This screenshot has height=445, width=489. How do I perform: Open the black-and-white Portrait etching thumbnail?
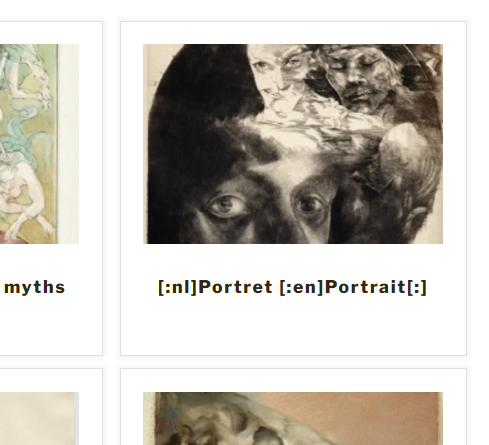click(x=293, y=144)
